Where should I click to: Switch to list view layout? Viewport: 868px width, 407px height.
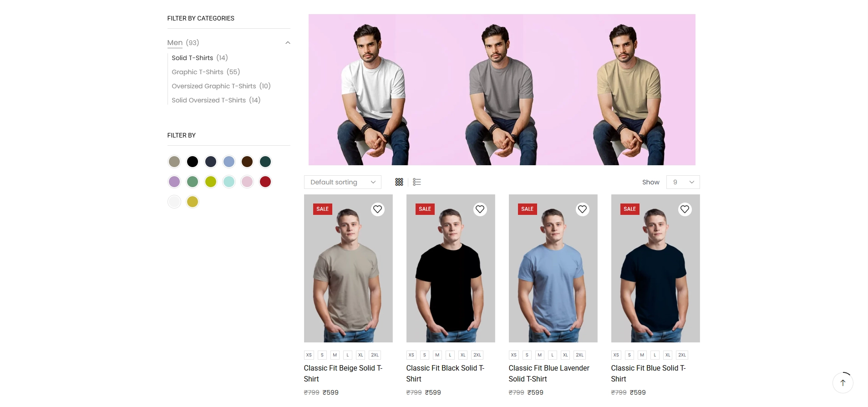click(x=417, y=182)
